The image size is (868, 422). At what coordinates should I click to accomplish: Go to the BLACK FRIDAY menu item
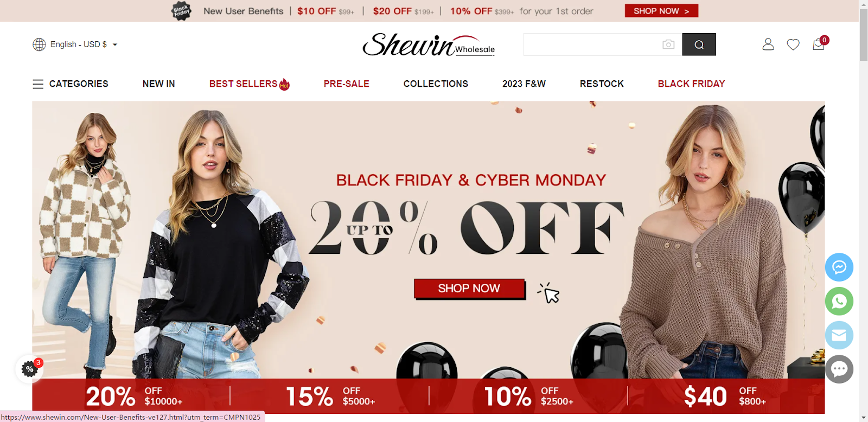(691, 84)
